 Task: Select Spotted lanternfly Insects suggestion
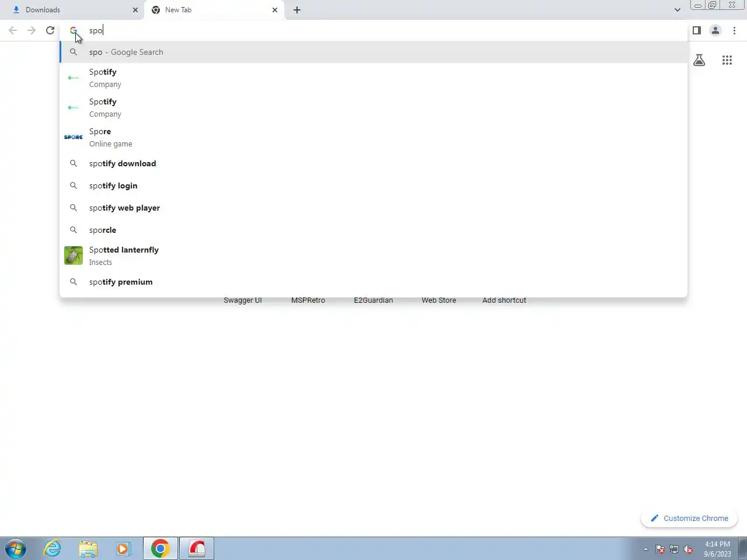point(373,256)
